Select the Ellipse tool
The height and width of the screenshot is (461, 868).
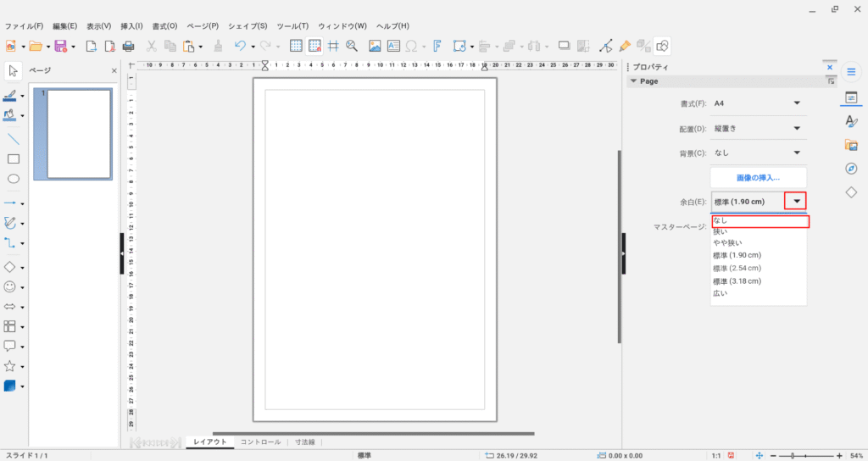click(14, 179)
